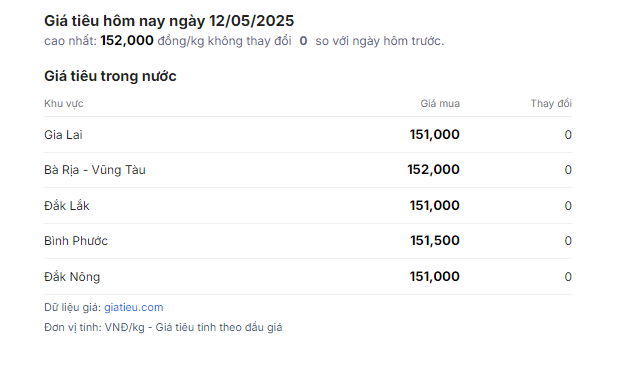This screenshot has height=366, width=642.
Task: Click the Đắk Nông price 151,000
Action: [x=435, y=277]
